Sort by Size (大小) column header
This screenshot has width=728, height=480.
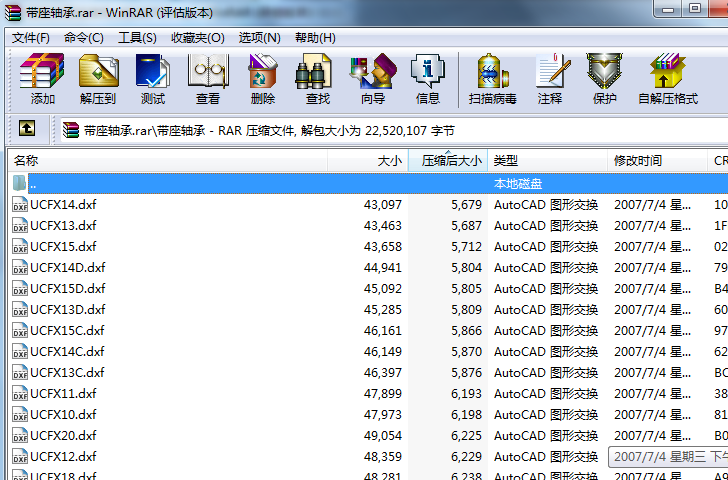[368, 161]
